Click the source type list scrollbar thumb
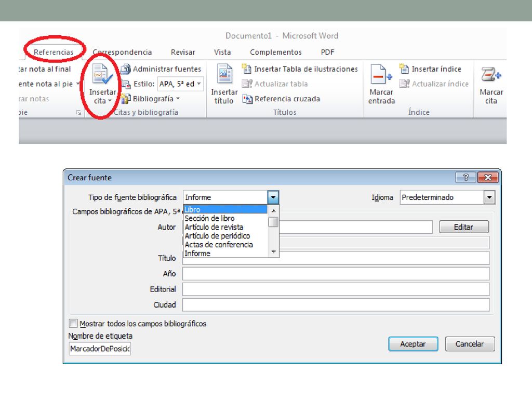The width and height of the screenshot is (532, 399). (x=273, y=222)
